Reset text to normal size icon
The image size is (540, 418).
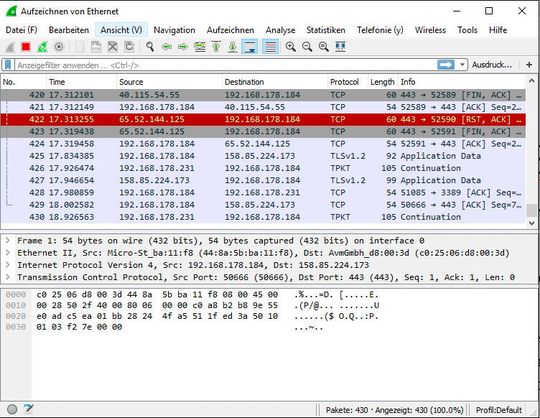point(324,47)
